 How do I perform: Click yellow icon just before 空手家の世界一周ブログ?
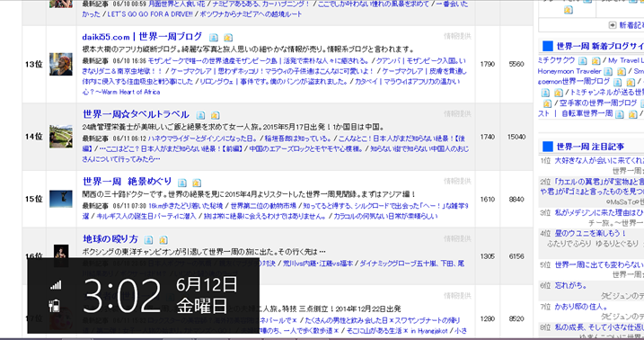click(547, 103)
